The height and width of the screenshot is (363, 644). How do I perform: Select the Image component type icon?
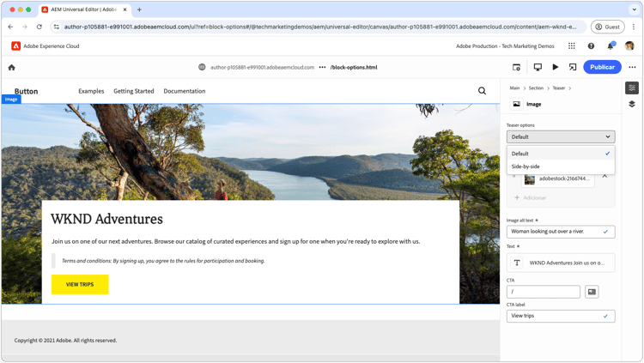click(516, 104)
